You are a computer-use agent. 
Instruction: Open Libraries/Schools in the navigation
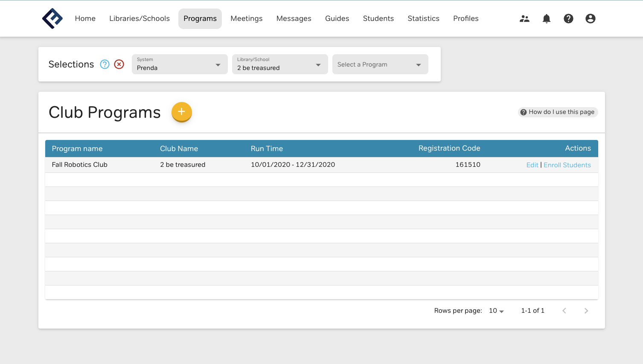point(140,18)
